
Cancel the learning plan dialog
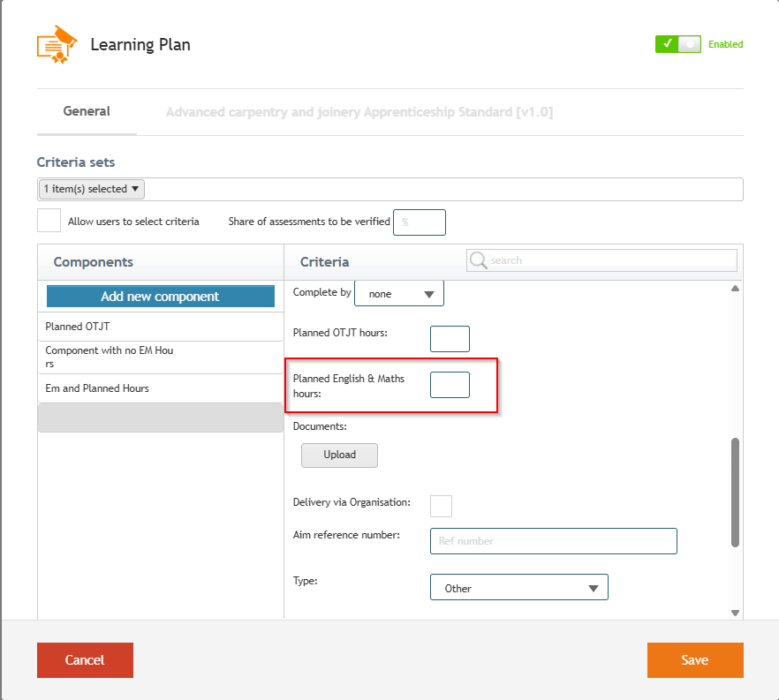pos(85,659)
